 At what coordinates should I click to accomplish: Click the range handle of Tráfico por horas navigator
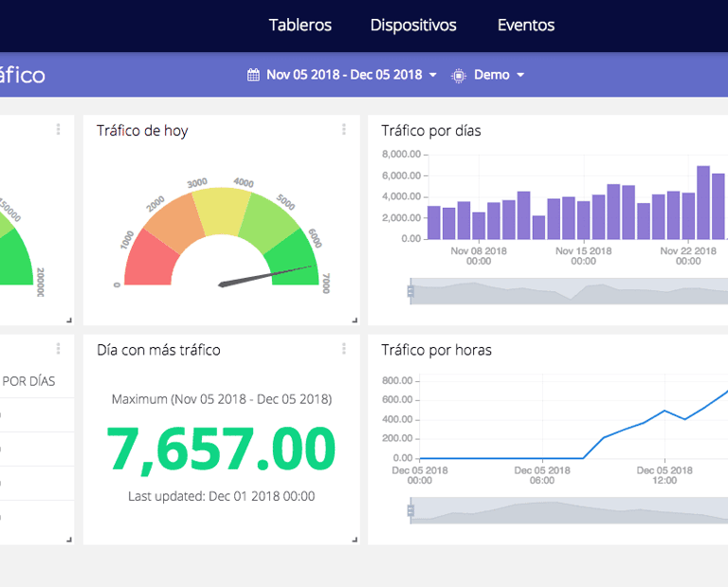(x=410, y=511)
